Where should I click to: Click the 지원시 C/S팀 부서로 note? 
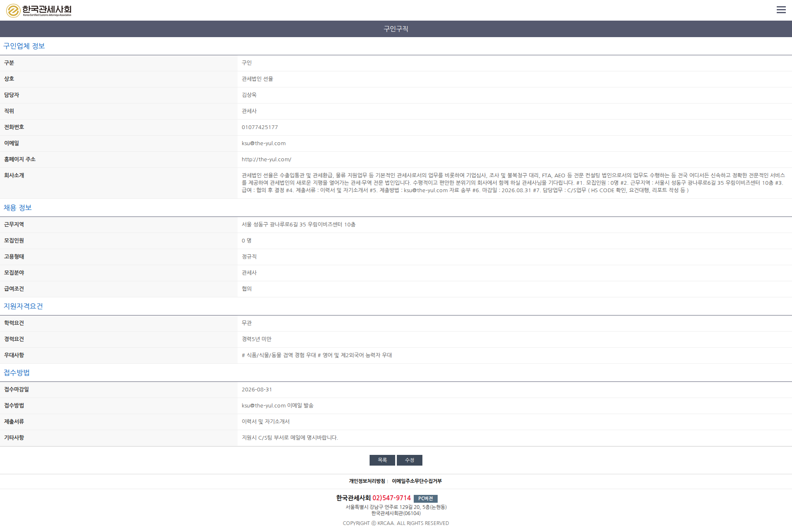click(290, 438)
